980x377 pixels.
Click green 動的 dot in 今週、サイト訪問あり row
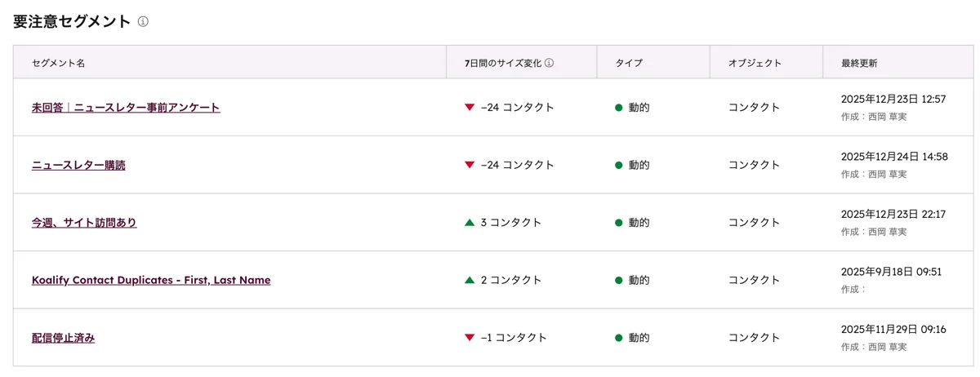point(619,223)
